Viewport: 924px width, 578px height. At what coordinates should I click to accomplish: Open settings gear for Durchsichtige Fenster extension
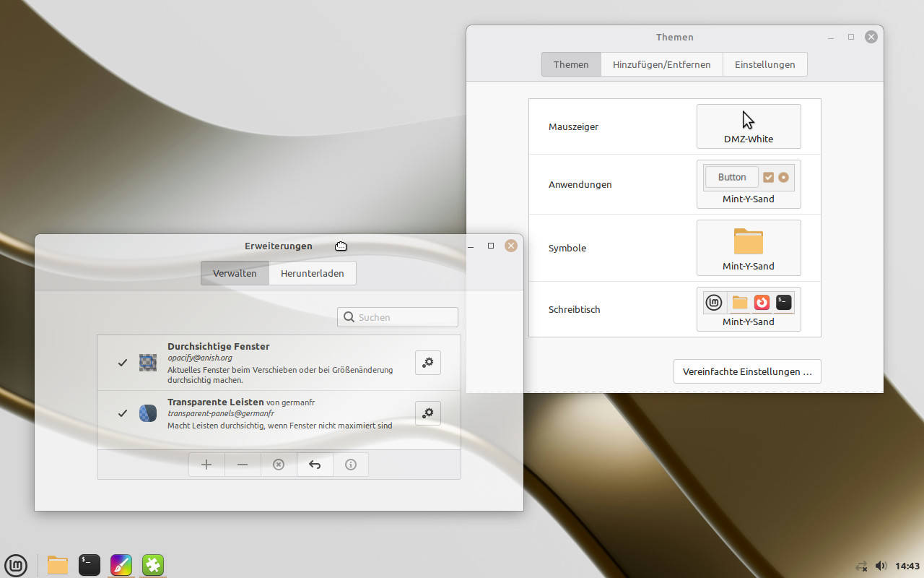click(x=428, y=363)
